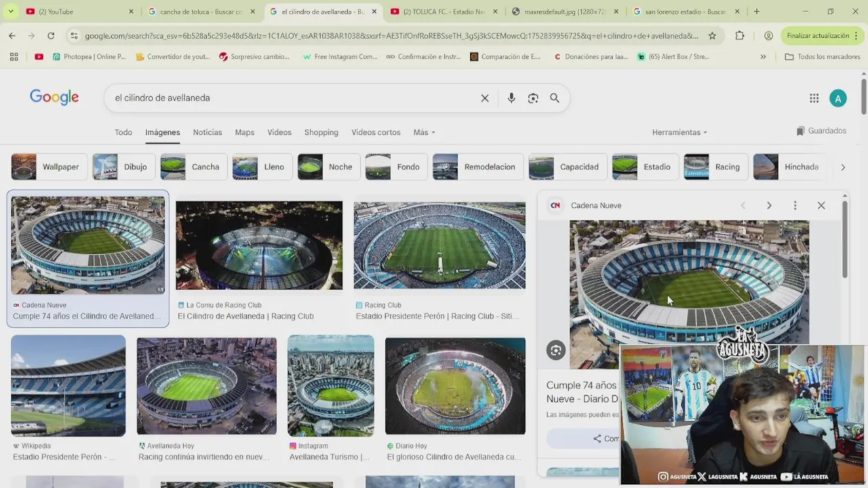Filter images by Lleno chip

click(261, 167)
